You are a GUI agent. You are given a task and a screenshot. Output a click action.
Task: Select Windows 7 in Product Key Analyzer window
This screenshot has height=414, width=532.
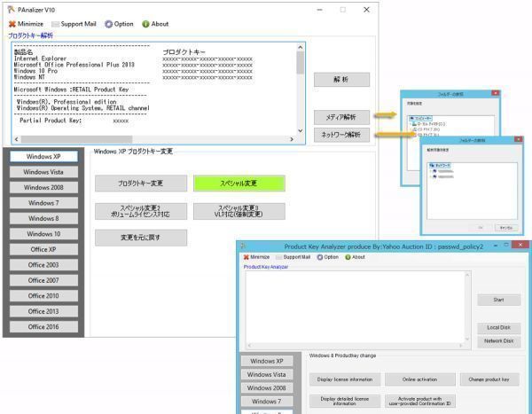pos(267,402)
